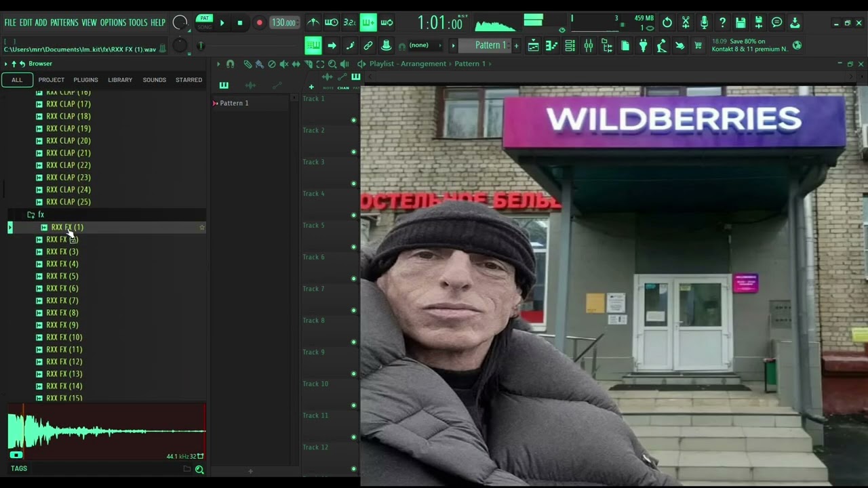Open the plugin picker plug icon
Screen dimensions: 868x488
644,45
